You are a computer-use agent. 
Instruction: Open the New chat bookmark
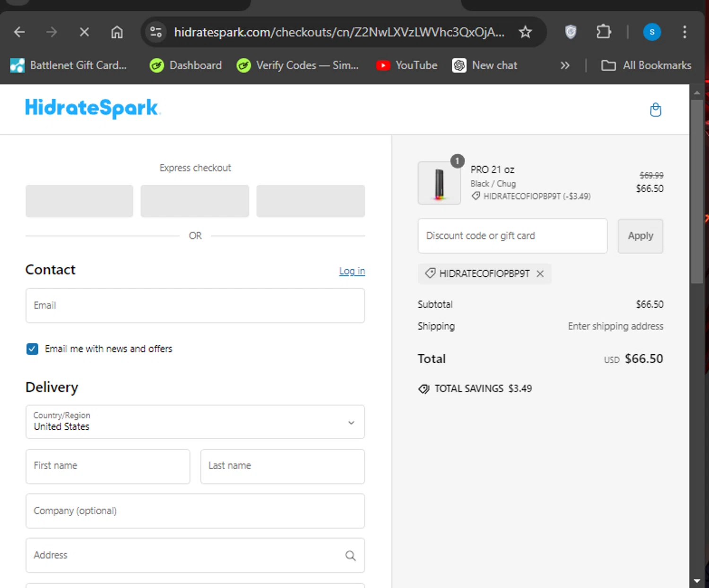coord(485,65)
